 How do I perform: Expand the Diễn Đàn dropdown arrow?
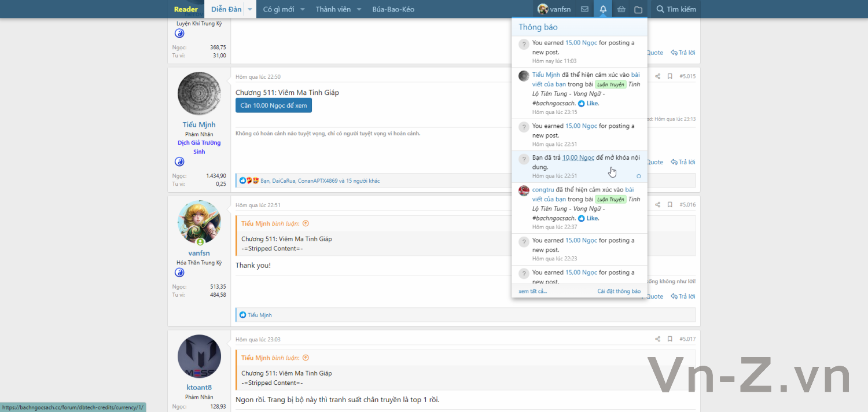(x=249, y=9)
